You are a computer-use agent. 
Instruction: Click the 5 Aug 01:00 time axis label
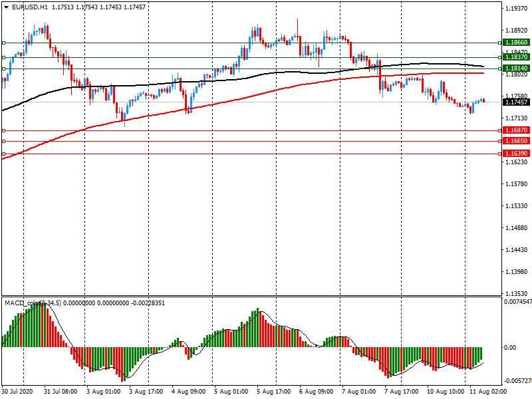point(231,392)
